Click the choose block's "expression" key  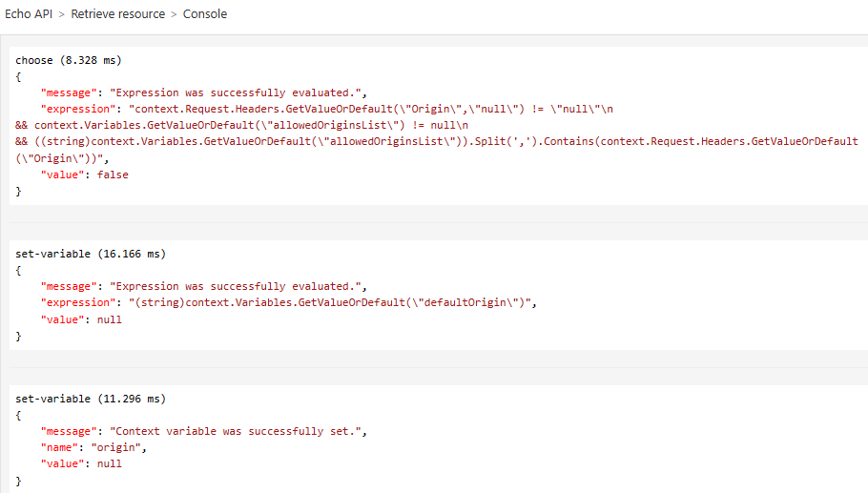(78, 109)
